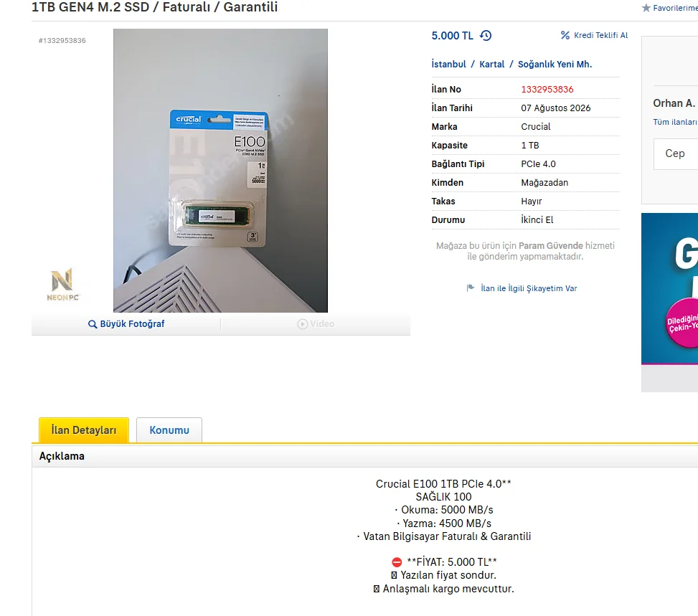Click the Kapasite value 1 TB

pos(529,146)
